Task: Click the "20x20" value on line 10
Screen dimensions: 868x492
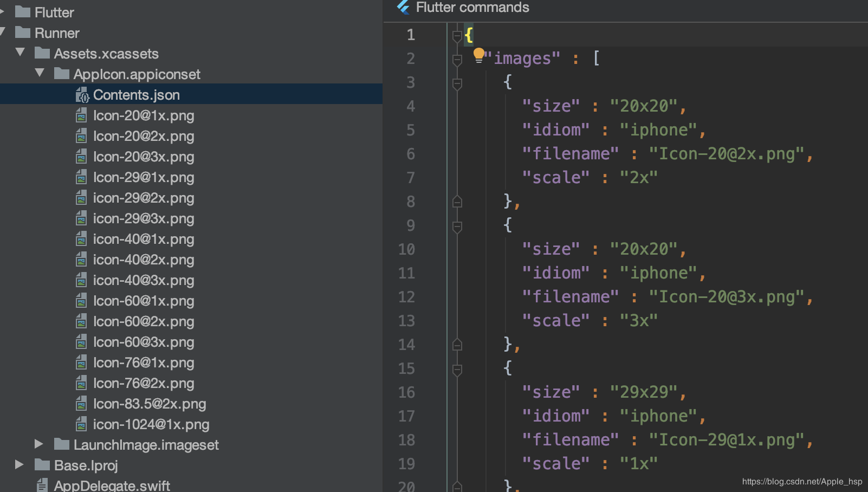Action: (644, 249)
